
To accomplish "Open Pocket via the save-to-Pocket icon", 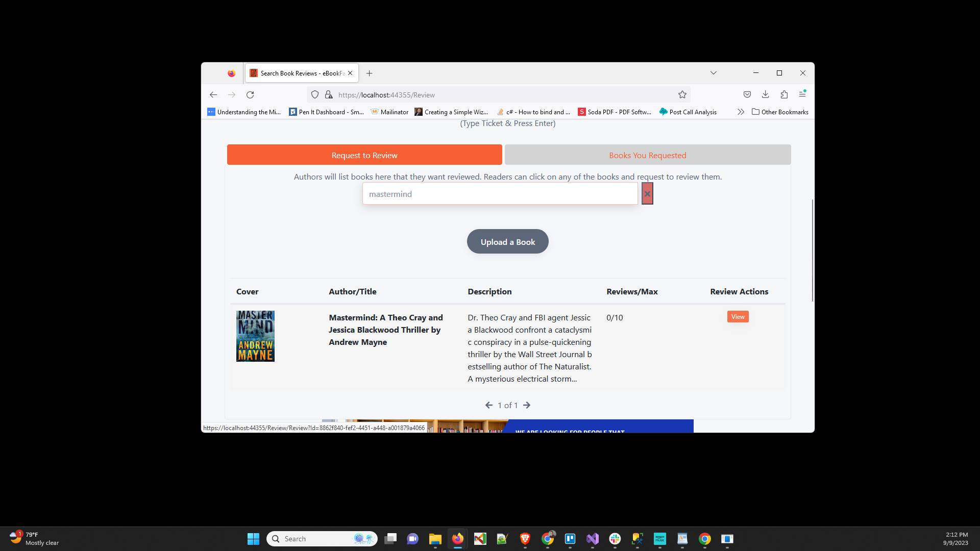I will 747,94.
